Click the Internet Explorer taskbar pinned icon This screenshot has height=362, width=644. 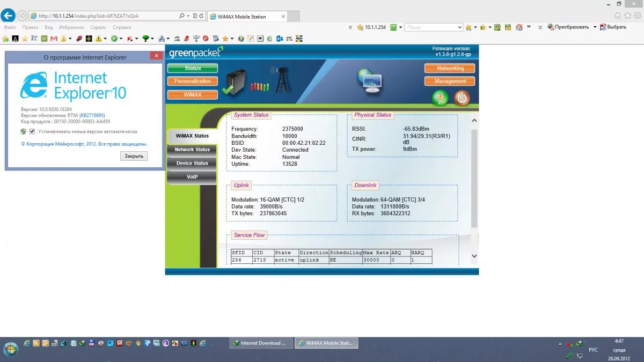(27, 343)
